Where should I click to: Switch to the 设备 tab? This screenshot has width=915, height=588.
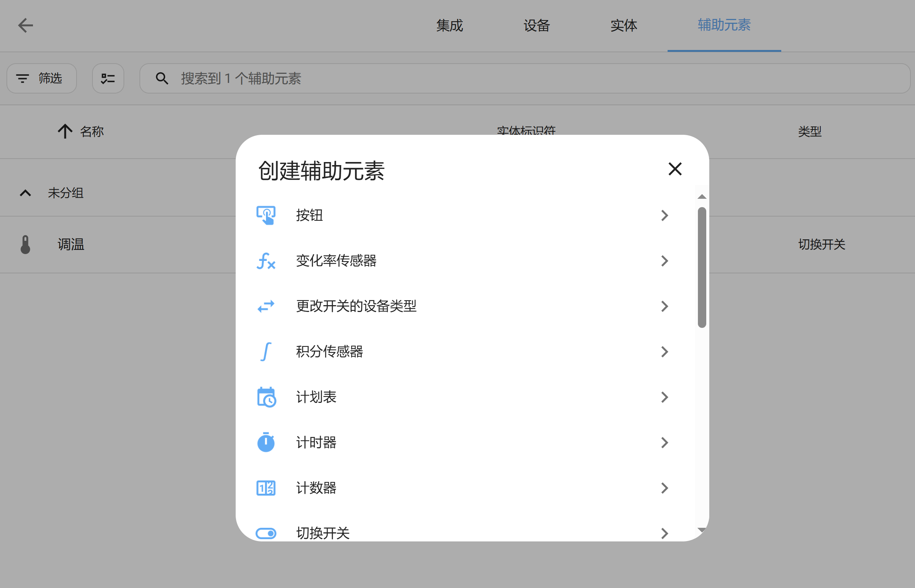click(536, 26)
